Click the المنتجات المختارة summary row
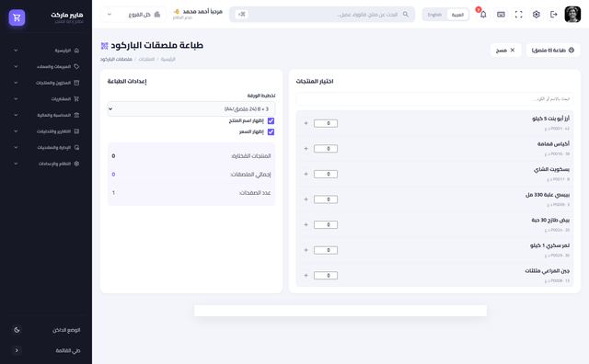The image size is (589, 364). (191, 155)
